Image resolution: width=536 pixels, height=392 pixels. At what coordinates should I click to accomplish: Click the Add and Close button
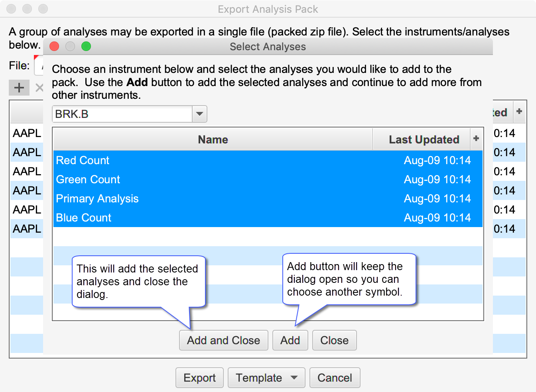[x=223, y=340]
